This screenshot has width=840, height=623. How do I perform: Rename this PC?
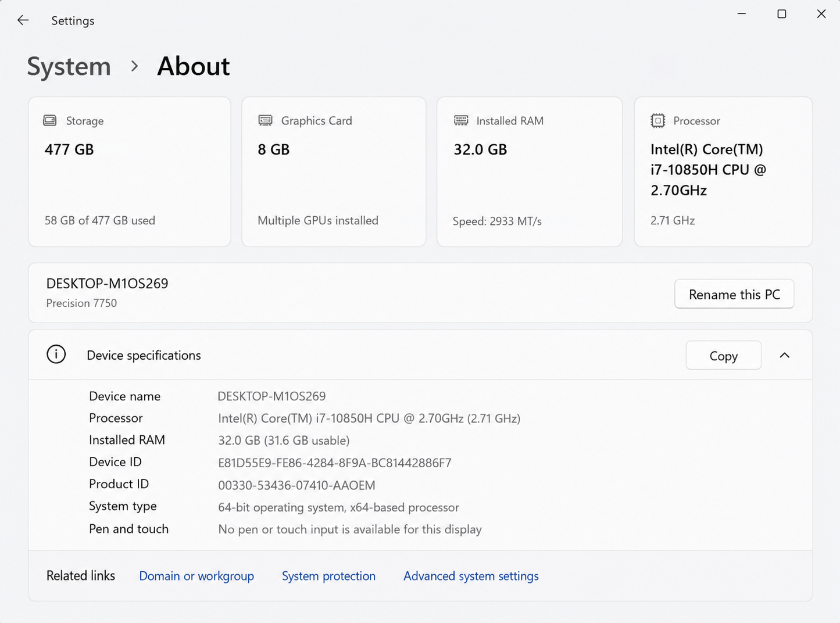[x=734, y=294]
